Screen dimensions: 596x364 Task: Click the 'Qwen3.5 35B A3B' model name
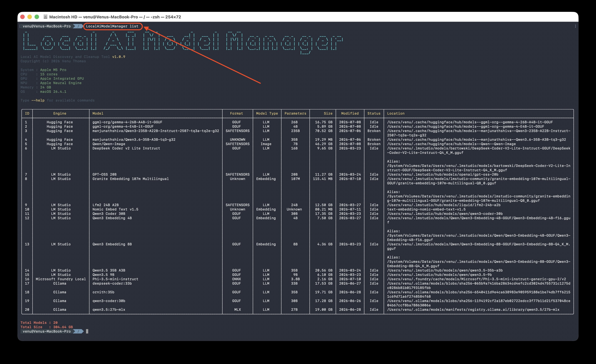[x=109, y=270]
